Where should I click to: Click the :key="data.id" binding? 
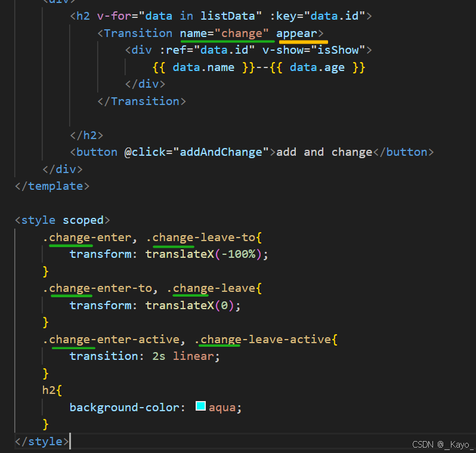(317, 16)
